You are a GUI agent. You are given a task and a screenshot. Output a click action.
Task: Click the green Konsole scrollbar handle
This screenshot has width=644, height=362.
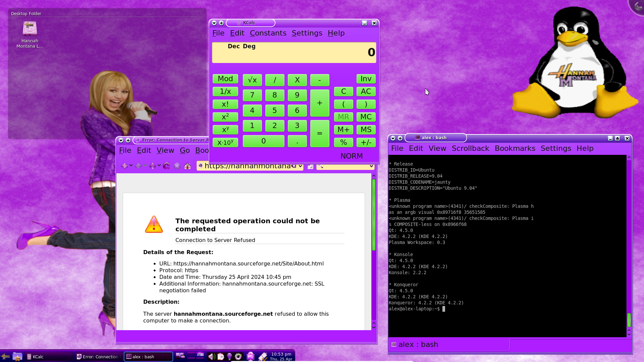(629, 320)
